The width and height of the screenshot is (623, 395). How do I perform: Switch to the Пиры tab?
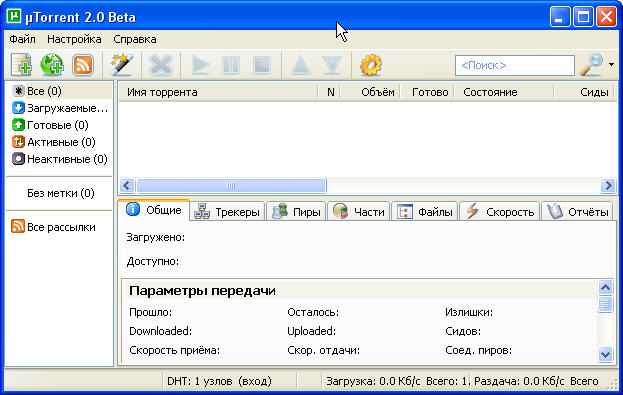tap(296, 212)
